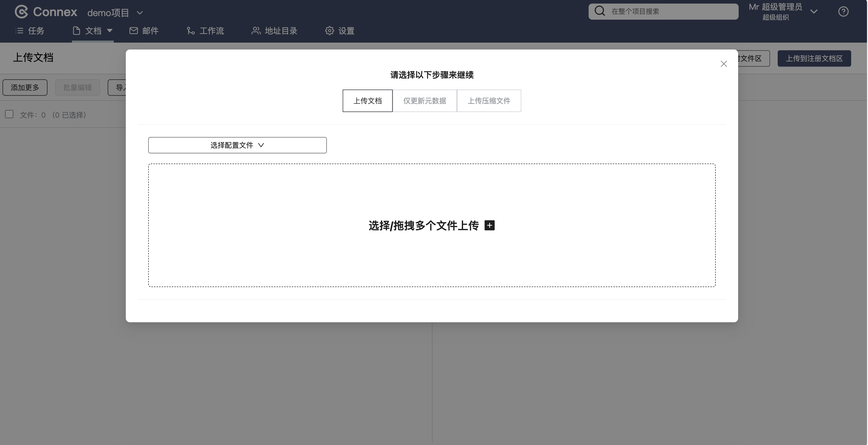868x445 pixels.
Task: Select the 上传文档 tab in dialog
Action: point(367,101)
